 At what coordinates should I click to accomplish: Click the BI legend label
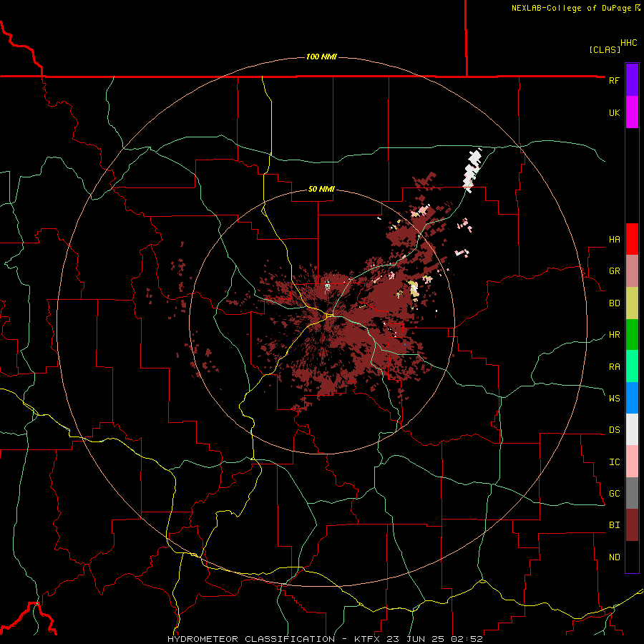(614, 525)
